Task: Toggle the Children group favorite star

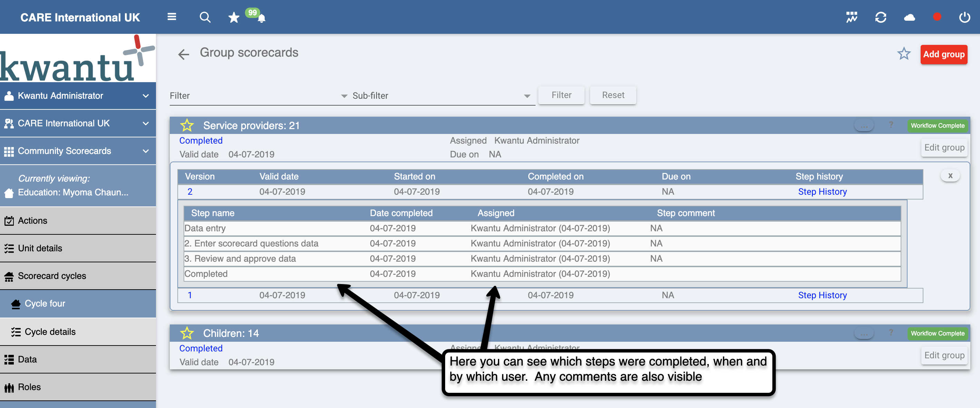Action: point(187,333)
